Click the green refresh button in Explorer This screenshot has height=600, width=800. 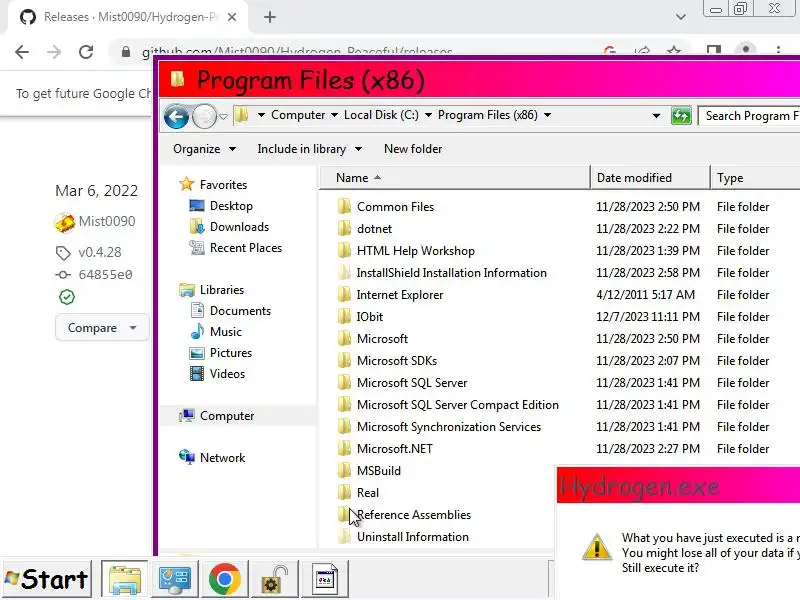[681, 116]
